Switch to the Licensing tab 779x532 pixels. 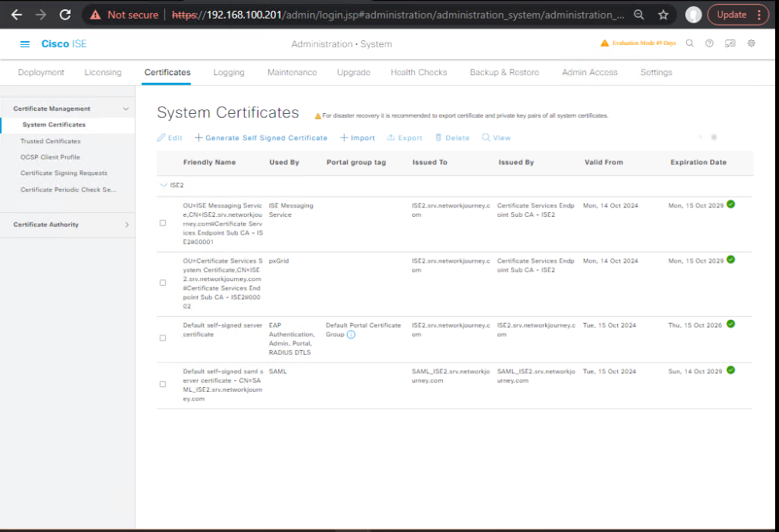pos(103,73)
